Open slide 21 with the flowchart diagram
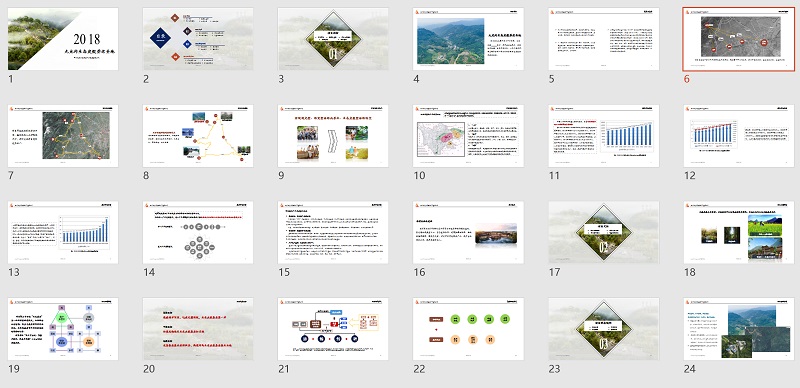800x388 pixels. pyautogui.click(x=333, y=329)
